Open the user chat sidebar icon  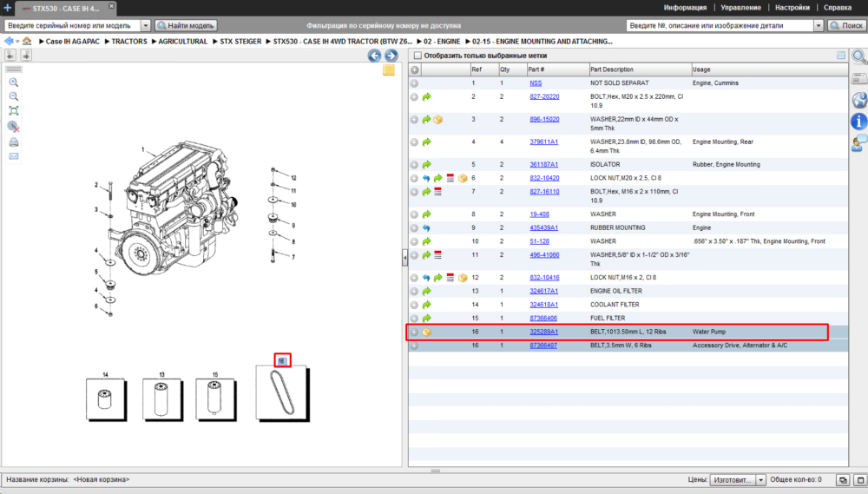(859, 143)
